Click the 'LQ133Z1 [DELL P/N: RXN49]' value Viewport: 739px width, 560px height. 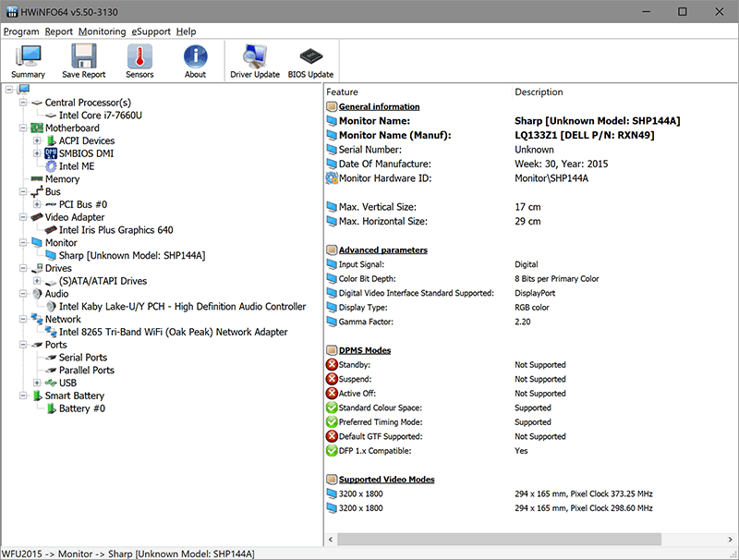click(x=585, y=135)
